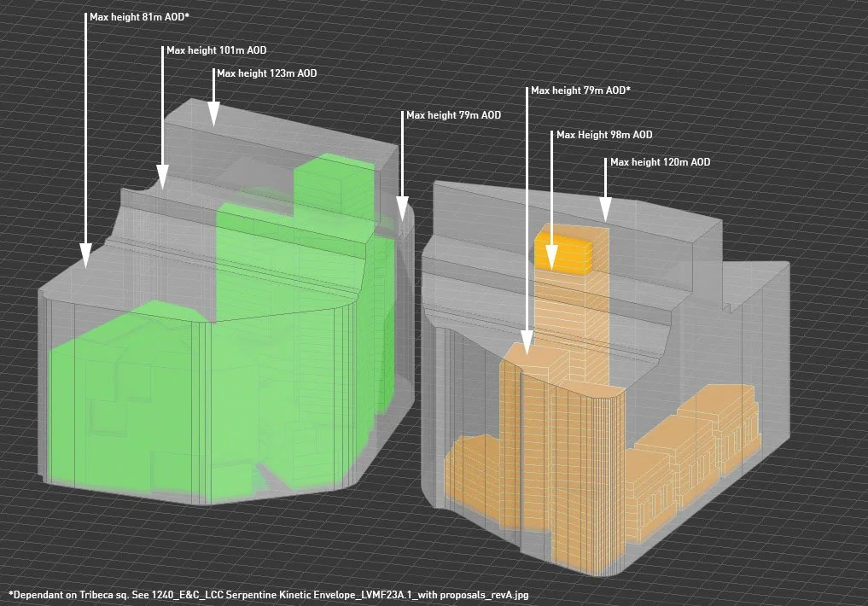Click the 'Max height 123m AOD' label

(x=267, y=73)
